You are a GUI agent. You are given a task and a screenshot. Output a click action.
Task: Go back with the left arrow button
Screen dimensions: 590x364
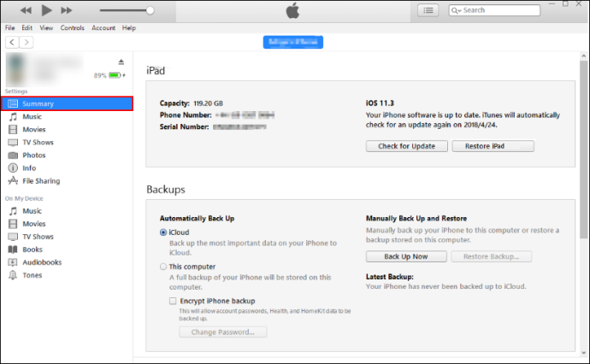pyautogui.click(x=12, y=42)
